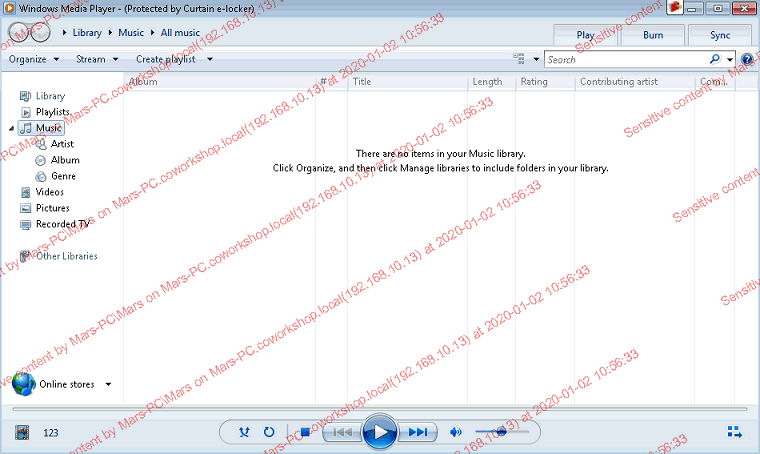Skip to the next track
Viewport: 760px width, 454px height.
419,432
